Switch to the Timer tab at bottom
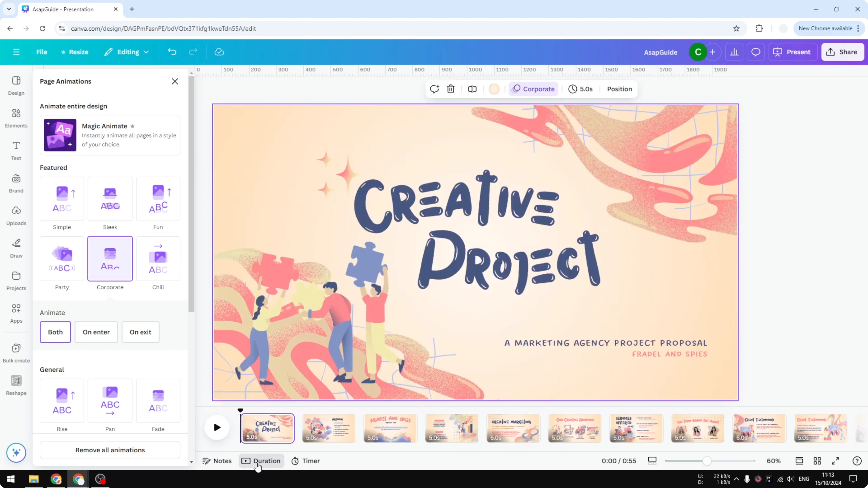 (x=305, y=461)
